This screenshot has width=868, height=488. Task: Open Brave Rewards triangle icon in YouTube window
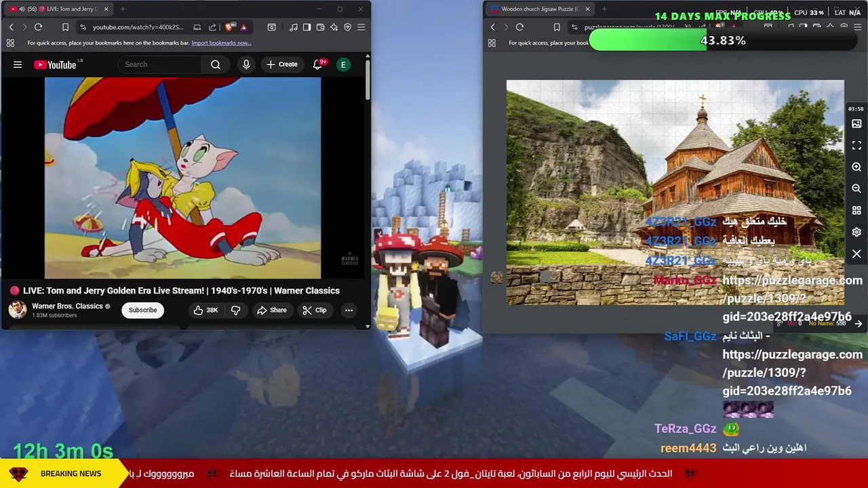coord(243,27)
